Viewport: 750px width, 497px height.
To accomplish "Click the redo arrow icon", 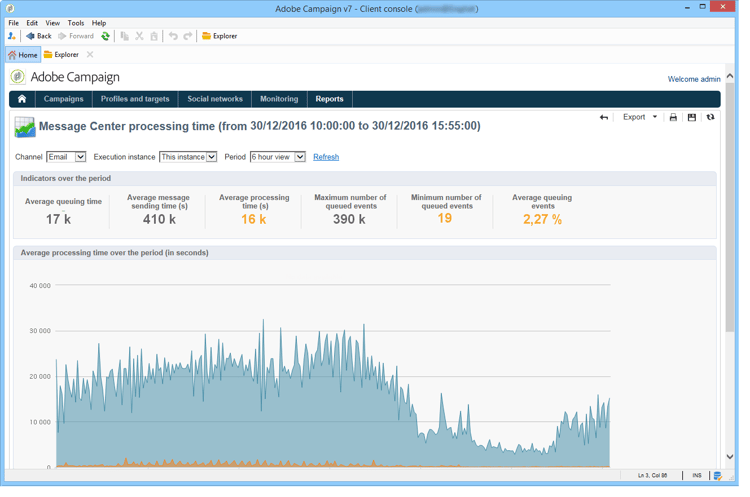I will point(188,36).
